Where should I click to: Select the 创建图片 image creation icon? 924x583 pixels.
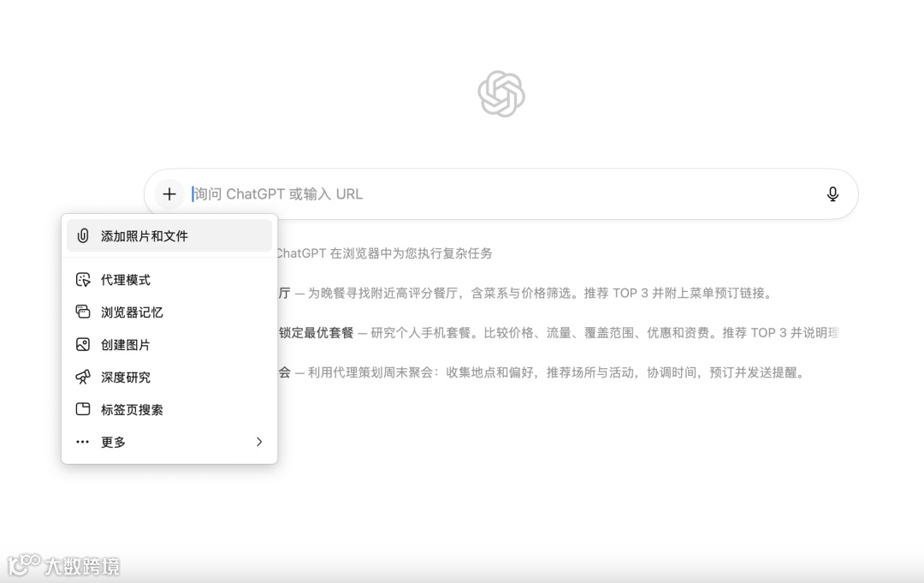[x=82, y=344]
